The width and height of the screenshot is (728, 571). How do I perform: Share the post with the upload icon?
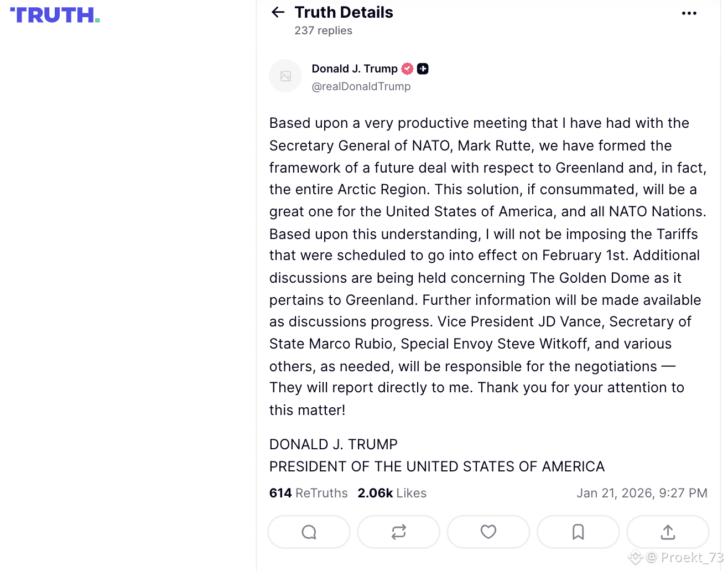pos(668,532)
